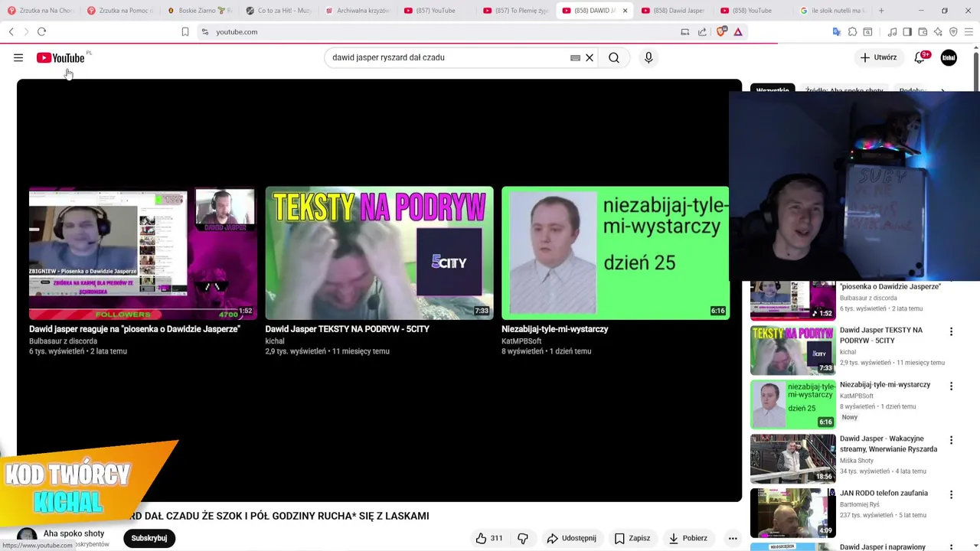Switch to the Google ile słoik nutelli tab
The width and height of the screenshot is (980, 551).
point(832,11)
